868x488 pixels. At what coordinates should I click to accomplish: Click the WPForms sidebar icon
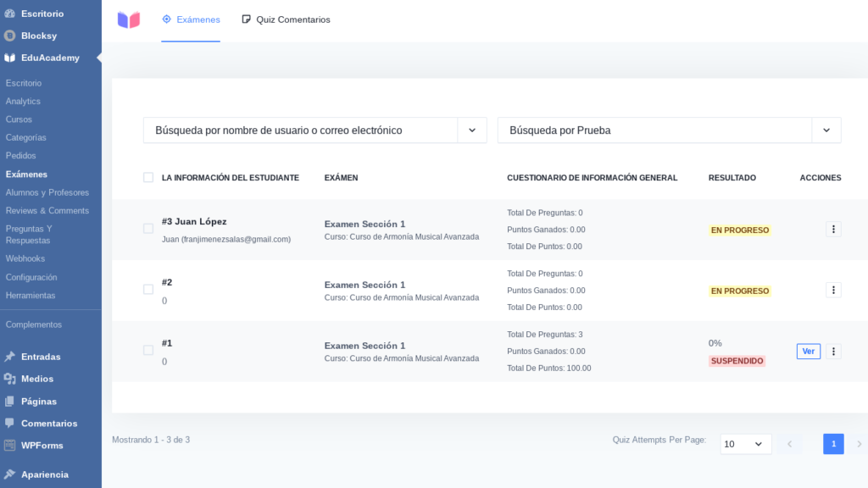9,446
